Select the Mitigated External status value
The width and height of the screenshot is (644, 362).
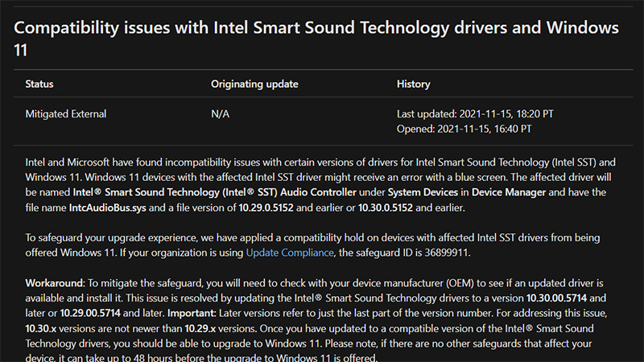click(66, 114)
